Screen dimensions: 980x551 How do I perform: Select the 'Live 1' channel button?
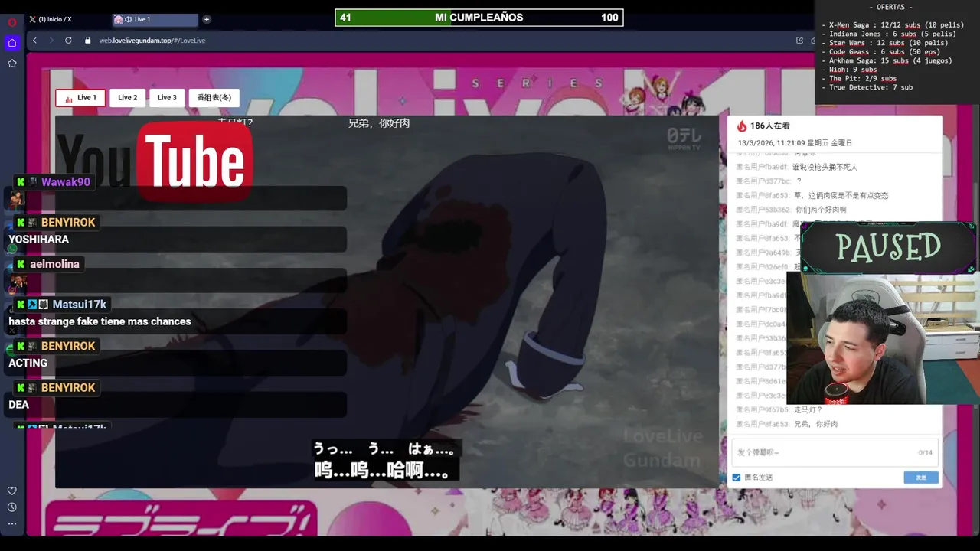coord(80,98)
